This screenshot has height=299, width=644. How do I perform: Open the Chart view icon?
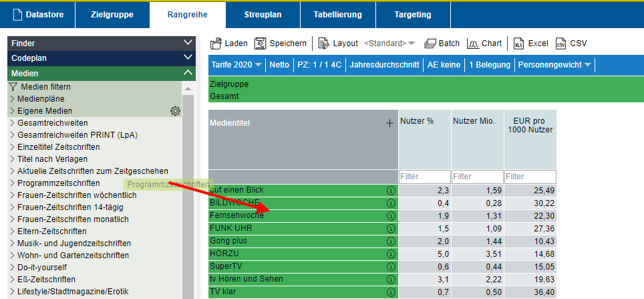pos(473,43)
